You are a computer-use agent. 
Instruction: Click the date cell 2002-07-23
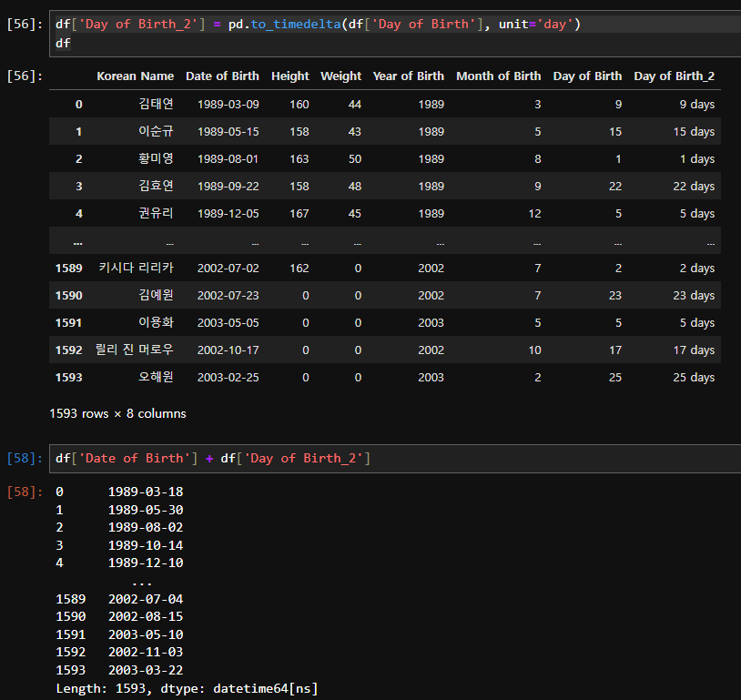pyautogui.click(x=228, y=296)
